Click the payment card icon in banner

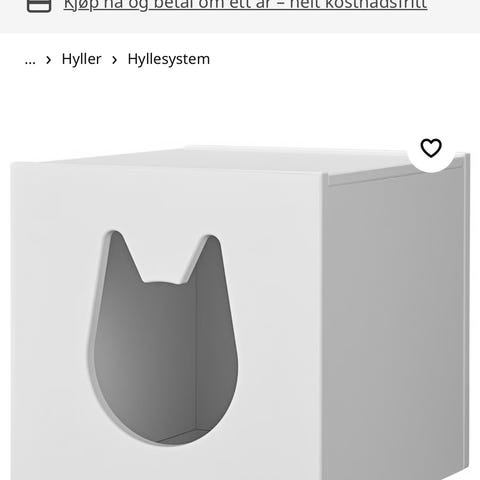39,6
